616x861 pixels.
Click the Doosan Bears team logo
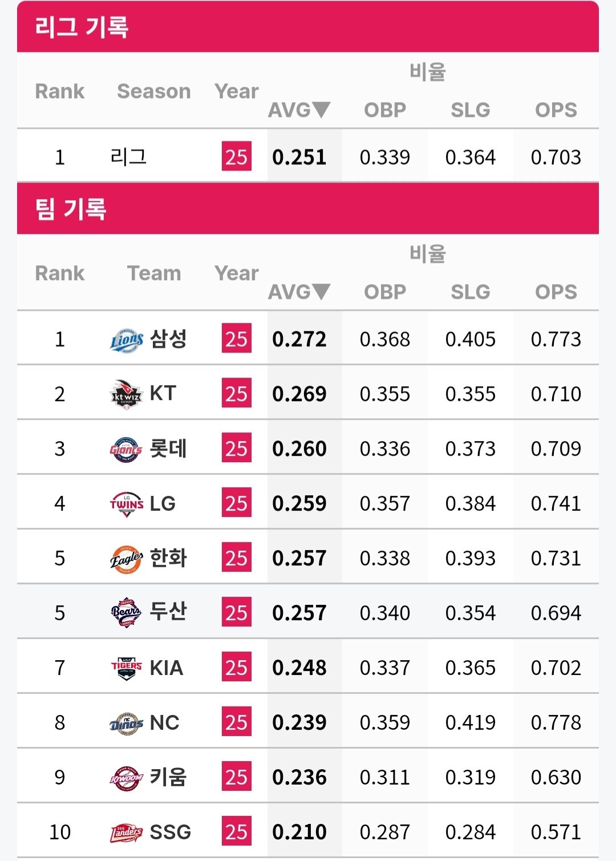pyautogui.click(x=127, y=613)
